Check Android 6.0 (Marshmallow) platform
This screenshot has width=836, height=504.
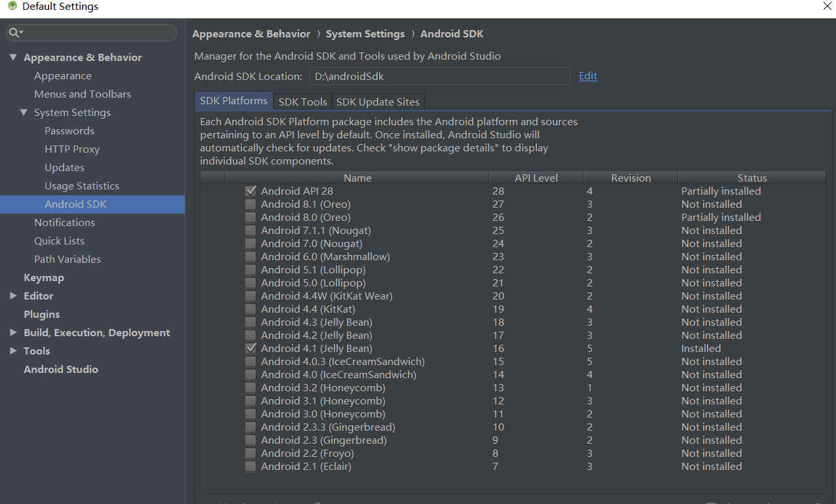pos(250,257)
